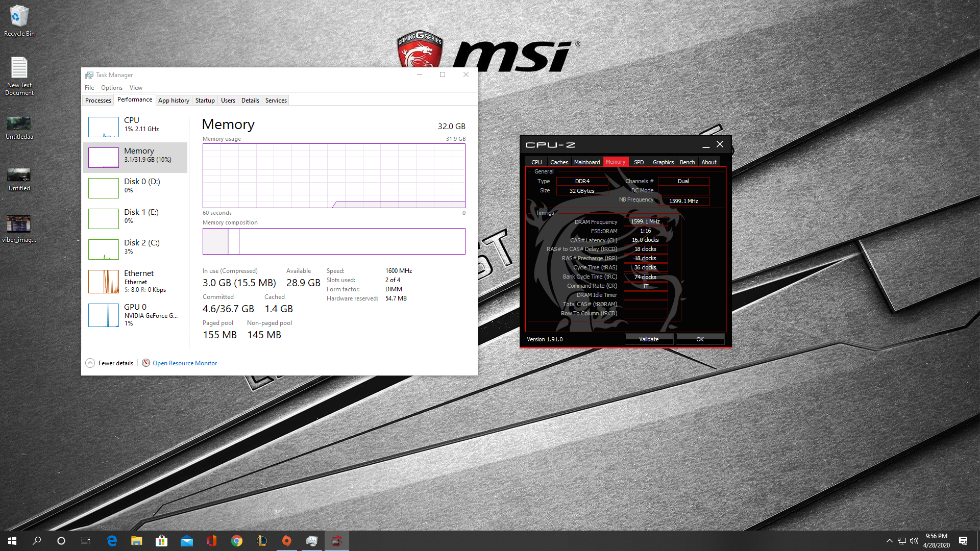Click the Open Resource Monitor link

[184, 363]
